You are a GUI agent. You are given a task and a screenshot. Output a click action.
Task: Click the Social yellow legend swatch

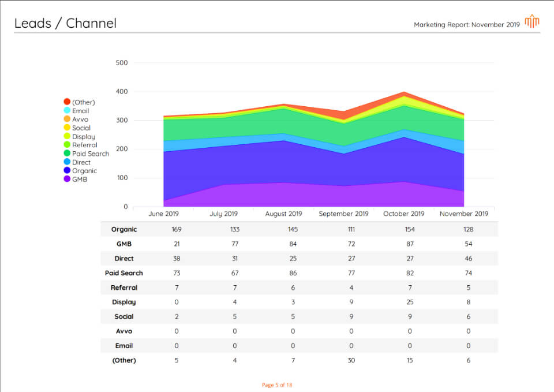67,128
